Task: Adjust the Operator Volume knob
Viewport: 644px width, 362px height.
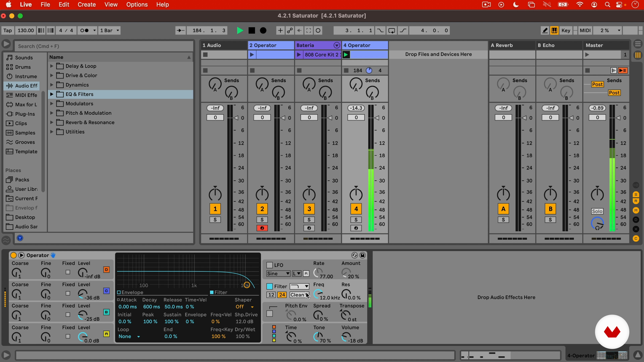Action: pyautogui.click(x=346, y=337)
